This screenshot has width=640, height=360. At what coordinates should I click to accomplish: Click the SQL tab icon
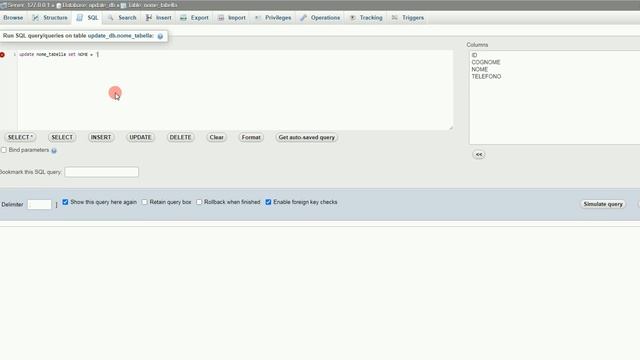(79, 18)
